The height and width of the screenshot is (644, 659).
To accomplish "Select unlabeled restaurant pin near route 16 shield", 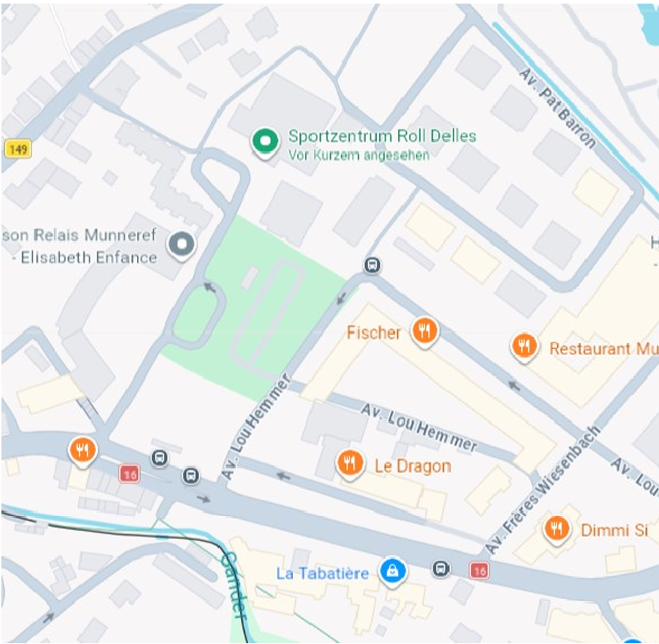I will click(x=83, y=452).
